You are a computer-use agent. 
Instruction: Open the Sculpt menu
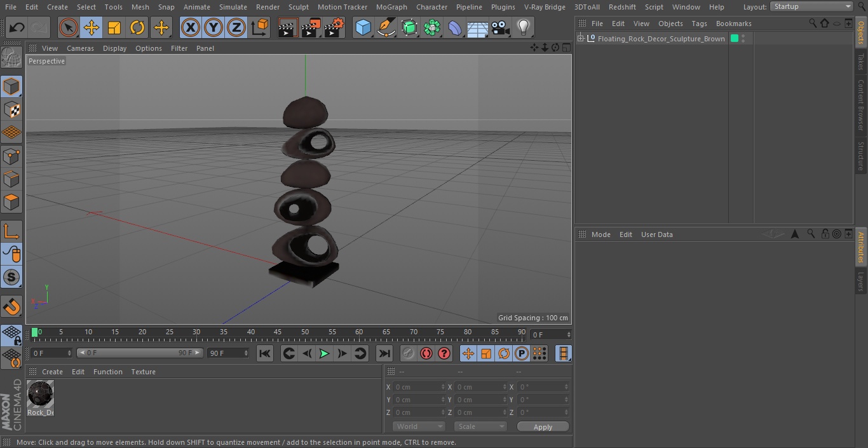pos(298,7)
